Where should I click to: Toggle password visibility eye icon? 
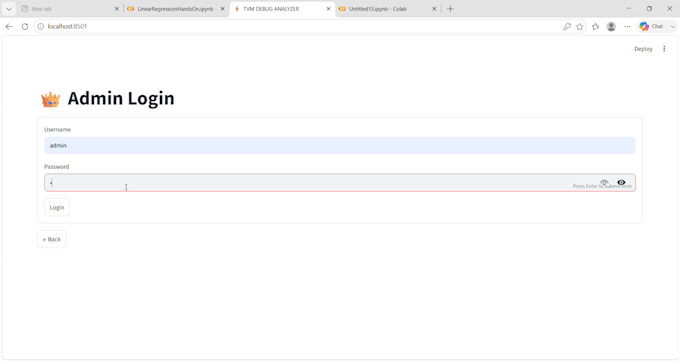[621, 182]
